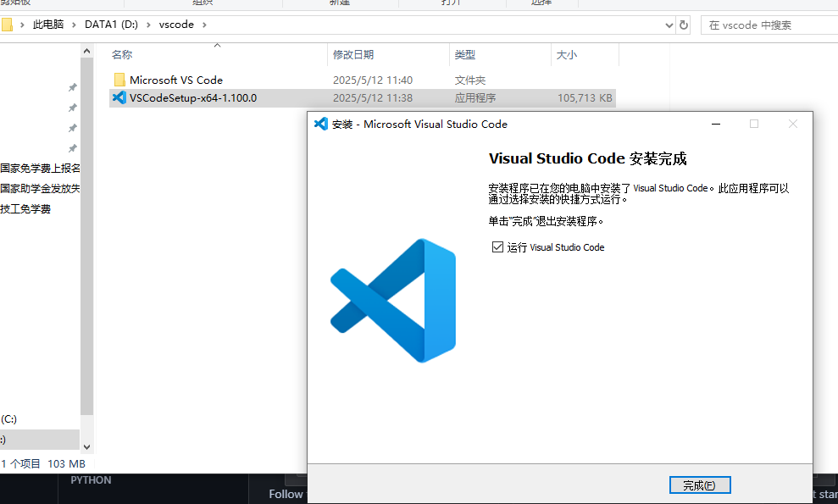Click the 在 vscode 中搜索 search field

tap(769, 25)
